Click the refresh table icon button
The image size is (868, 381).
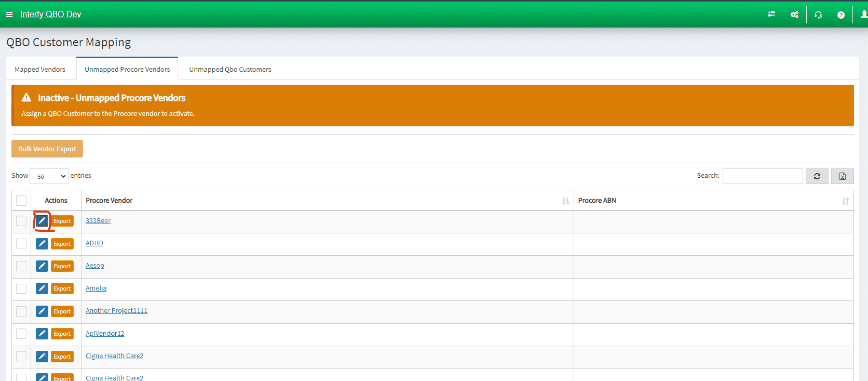coord(817,176)
